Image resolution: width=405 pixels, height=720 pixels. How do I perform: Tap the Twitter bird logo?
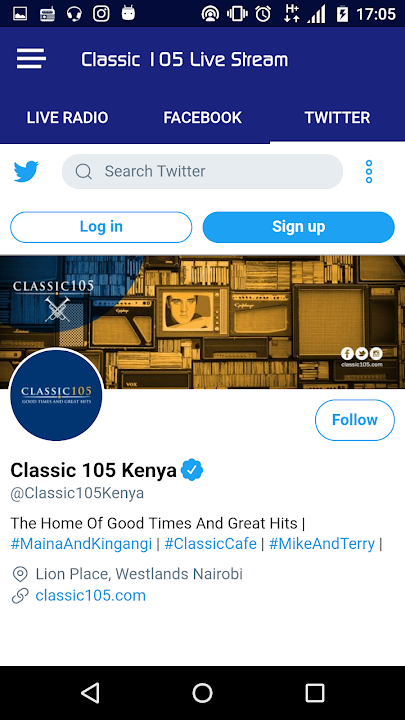(x=26, y=172)
